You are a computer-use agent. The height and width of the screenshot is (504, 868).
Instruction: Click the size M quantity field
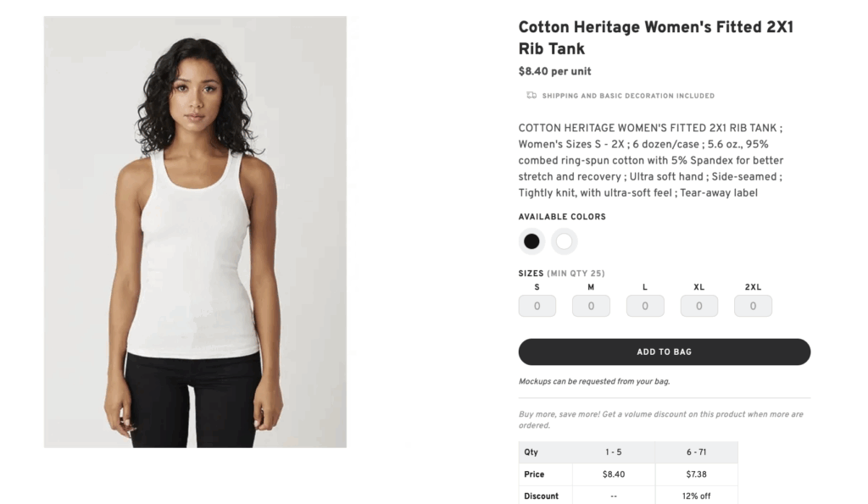click(x=591, y=306)
